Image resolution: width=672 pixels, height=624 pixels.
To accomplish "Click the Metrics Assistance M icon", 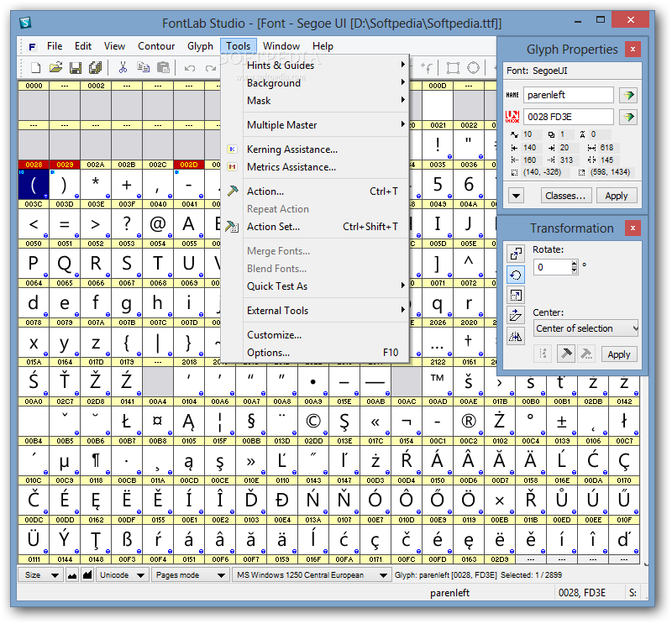I will [x=232, y=167].
